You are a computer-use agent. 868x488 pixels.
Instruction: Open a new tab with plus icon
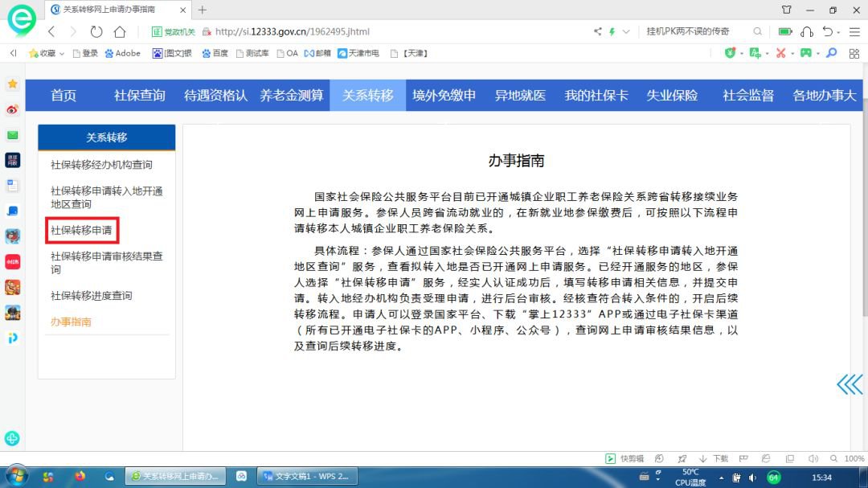pyautogui.click(x=202, y=10)
